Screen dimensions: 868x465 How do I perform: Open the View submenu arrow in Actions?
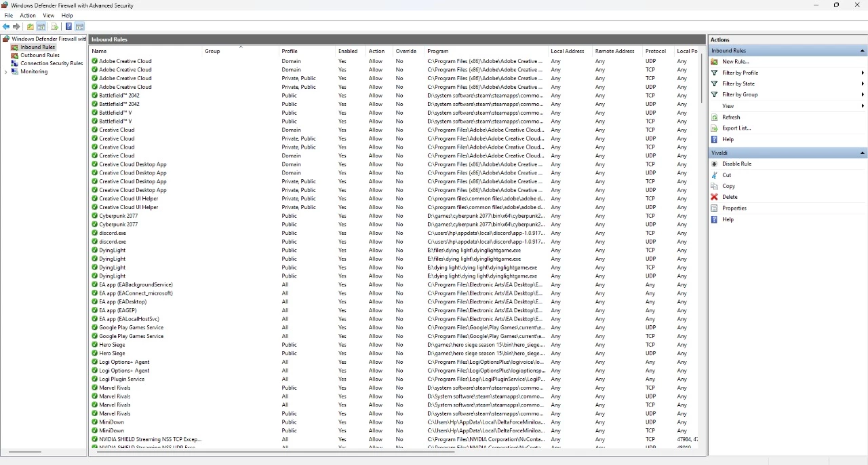863,106
